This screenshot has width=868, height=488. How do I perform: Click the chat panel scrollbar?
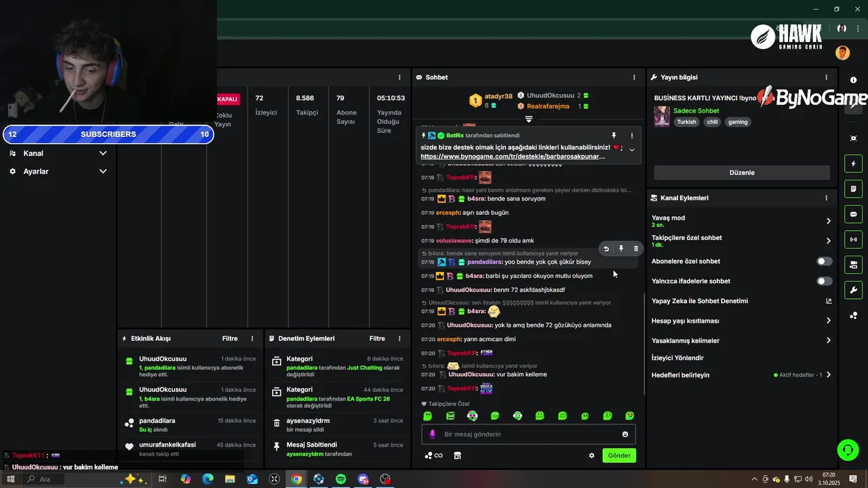pyautogui.click(x=644, y=342)
